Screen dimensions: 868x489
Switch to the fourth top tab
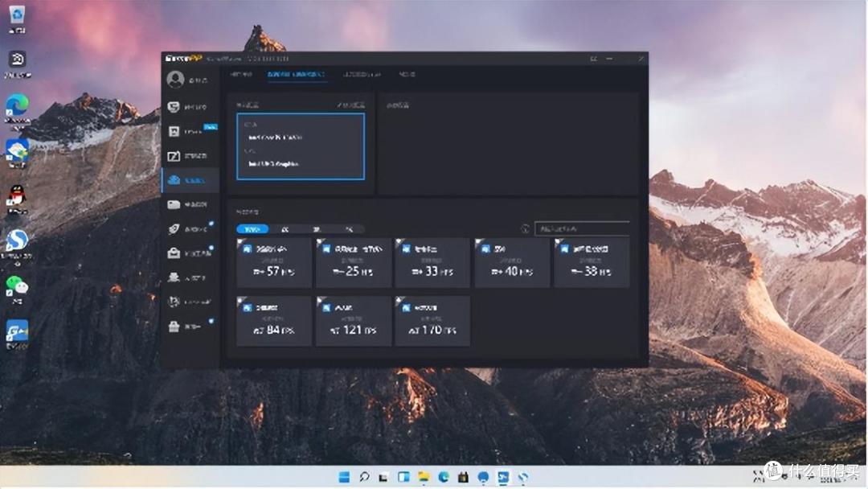point(407,74)
